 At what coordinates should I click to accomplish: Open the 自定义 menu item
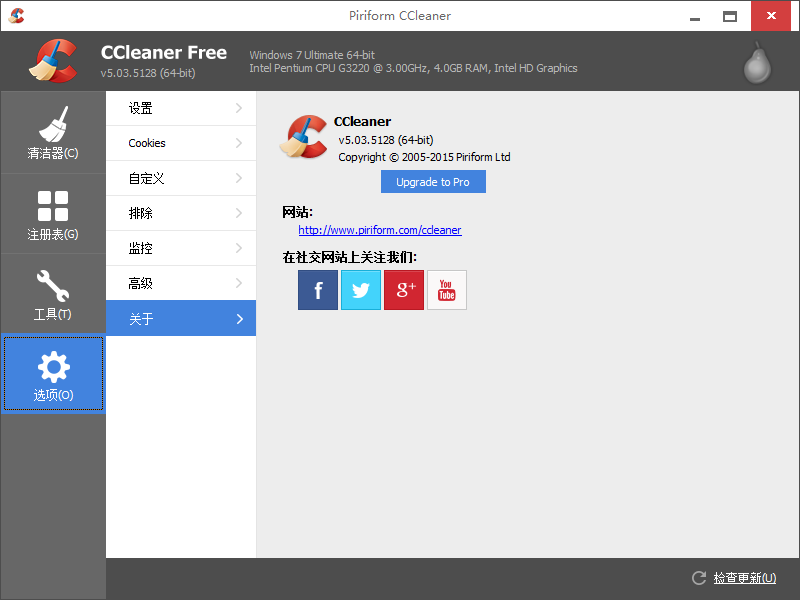point(181,178)
